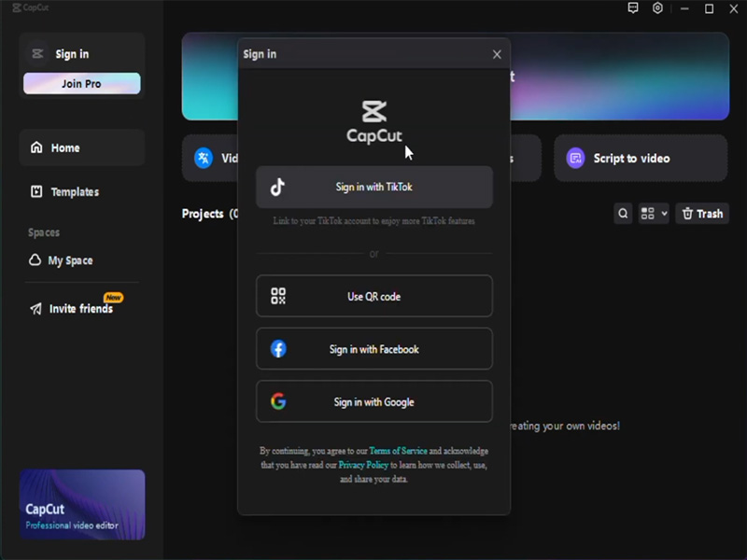Click the feedback icon in the title bar

[x=634, y=8]
